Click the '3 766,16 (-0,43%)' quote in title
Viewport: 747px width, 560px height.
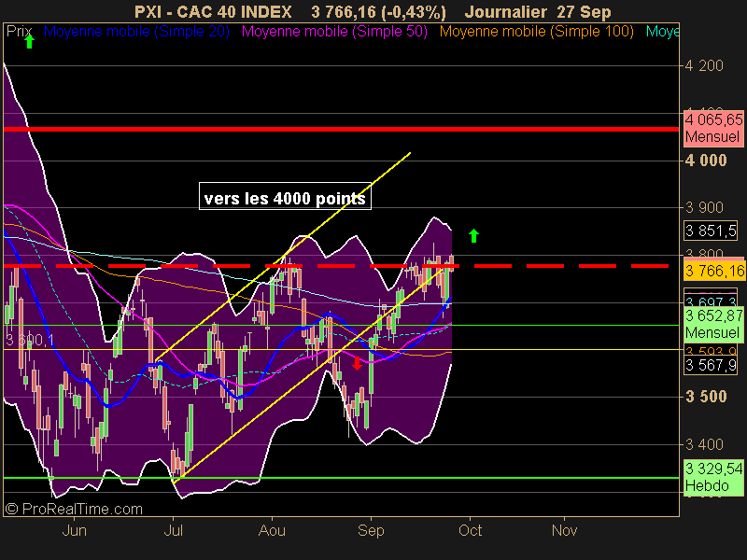(x=379, y=12)
